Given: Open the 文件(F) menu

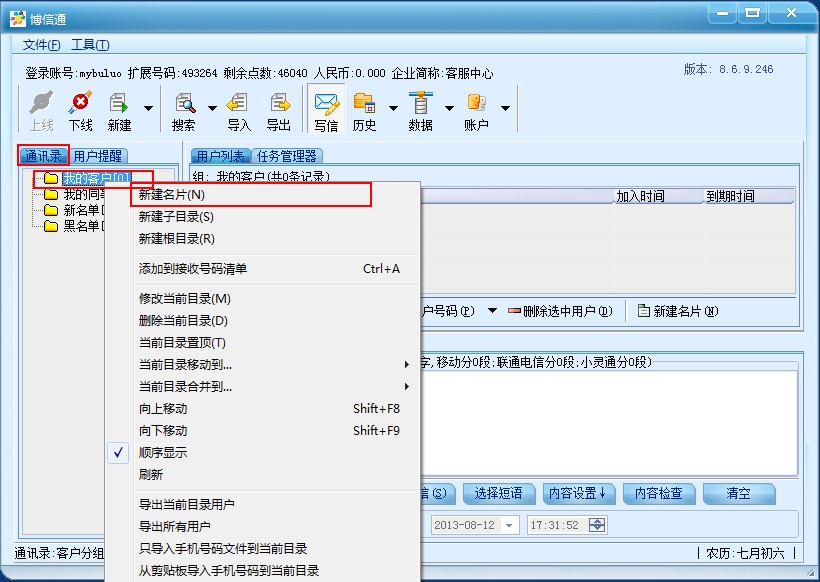Looking at the screenshot, I should point(41,45).
